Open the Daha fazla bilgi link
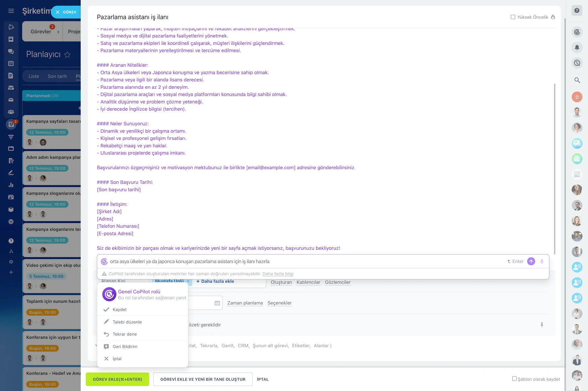588x391 pixels. 278,274
